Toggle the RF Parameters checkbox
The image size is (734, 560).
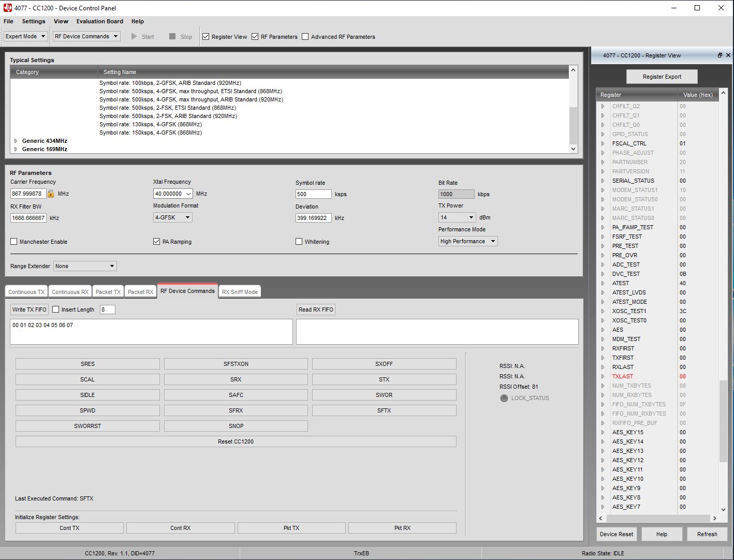tap(255, 37)
